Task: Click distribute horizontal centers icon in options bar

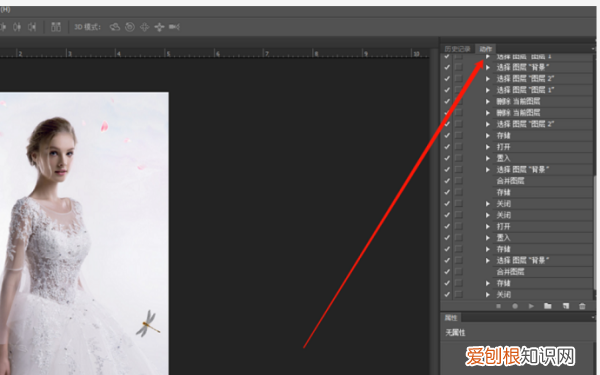Action: (x=17, y=27)
